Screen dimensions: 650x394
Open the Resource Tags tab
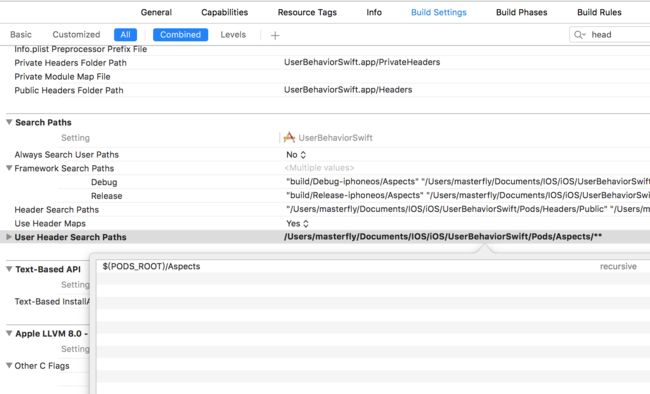307,12
